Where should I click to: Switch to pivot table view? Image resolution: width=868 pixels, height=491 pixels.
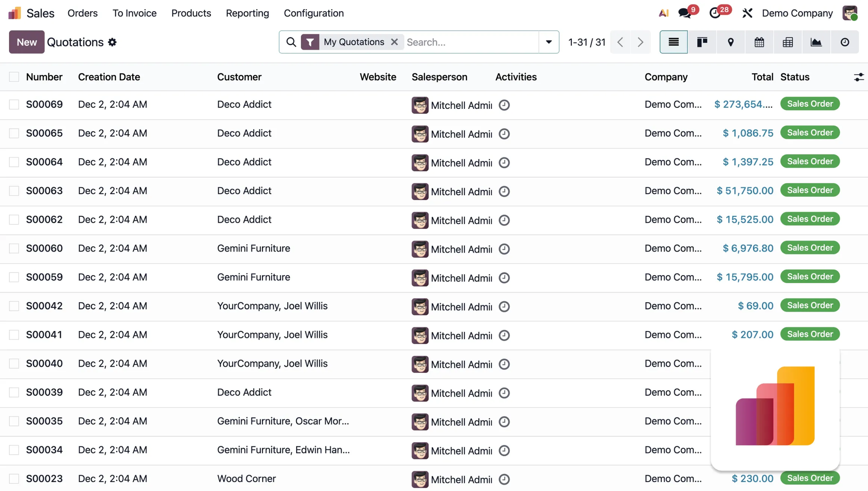point(788,42)
